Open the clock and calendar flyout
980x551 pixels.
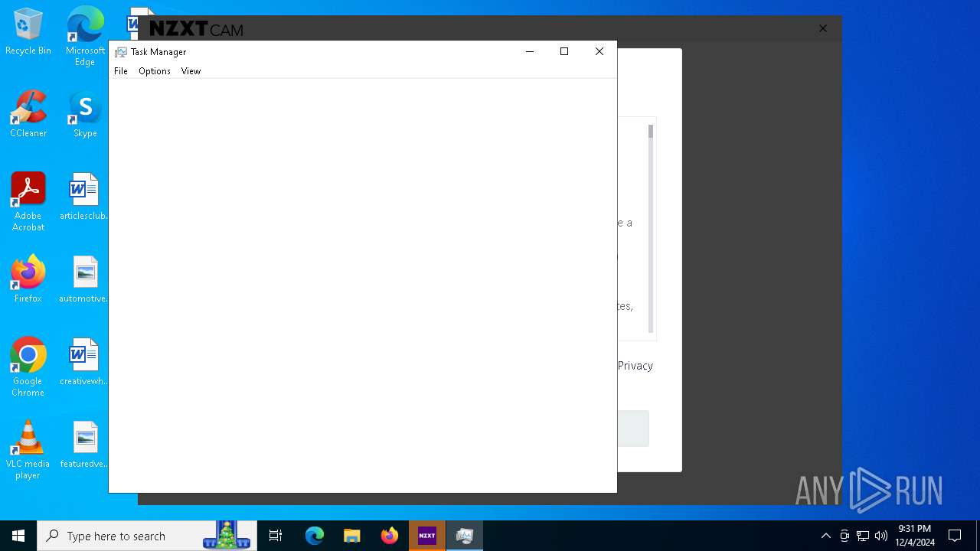tap(915, 536)
